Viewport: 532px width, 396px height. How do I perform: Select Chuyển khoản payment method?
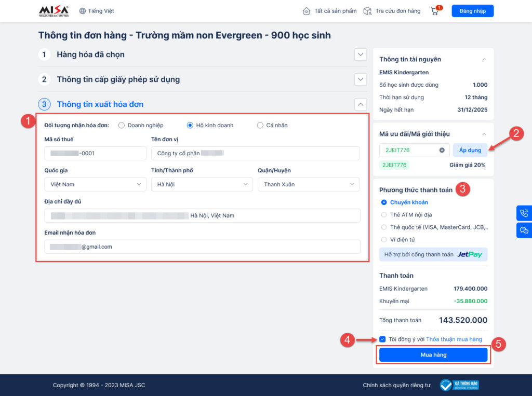(384, 202)
